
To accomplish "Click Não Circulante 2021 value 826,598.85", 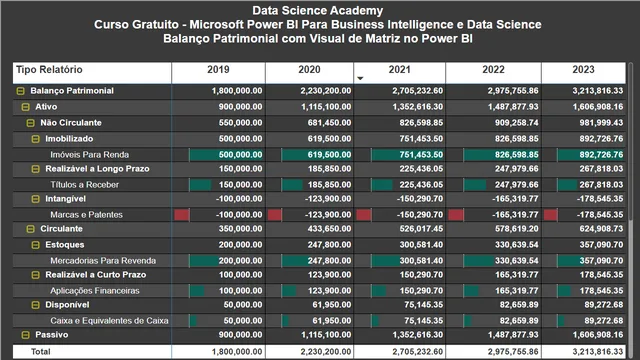I will 421,123.
